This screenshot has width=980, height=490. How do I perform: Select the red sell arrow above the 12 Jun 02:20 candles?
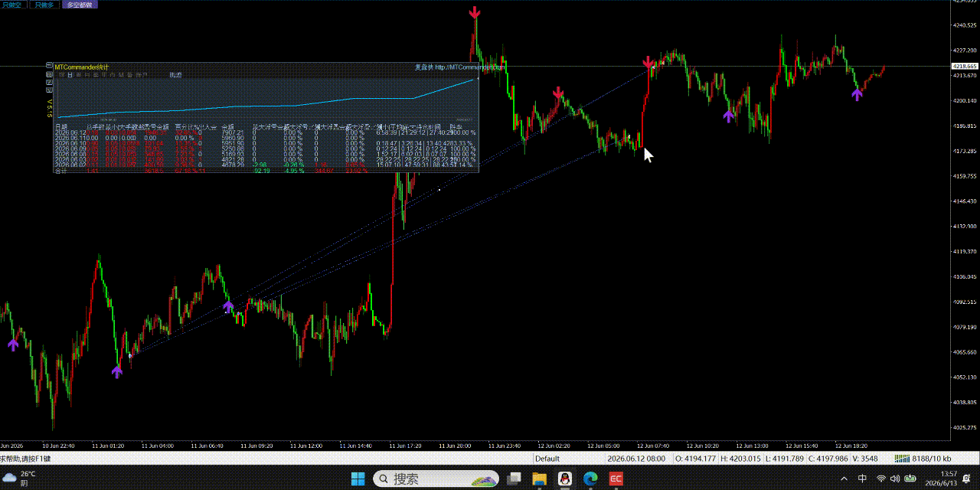[559, 93]
